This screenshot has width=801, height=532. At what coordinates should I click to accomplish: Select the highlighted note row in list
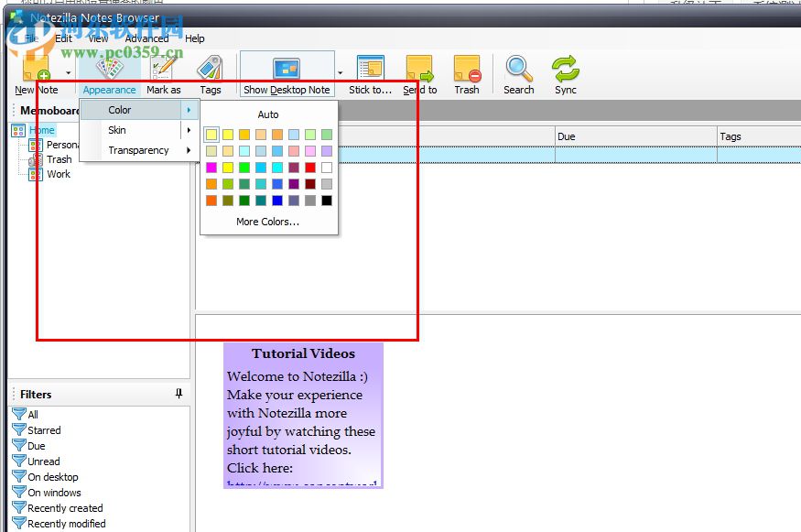pos(569,155)
